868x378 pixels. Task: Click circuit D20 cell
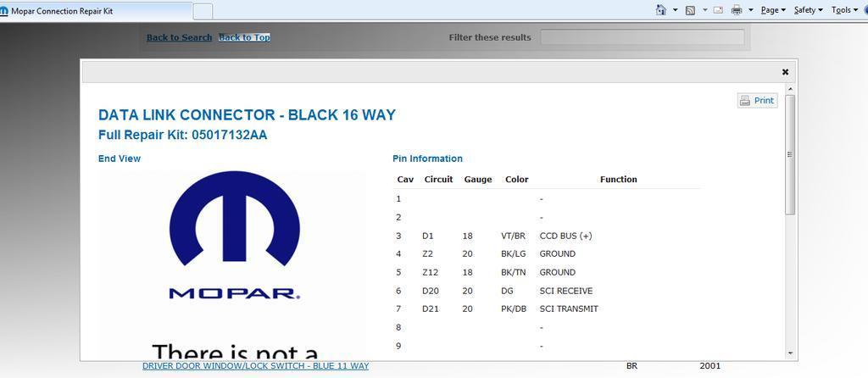pyautogui.click(x=430, y=291)
